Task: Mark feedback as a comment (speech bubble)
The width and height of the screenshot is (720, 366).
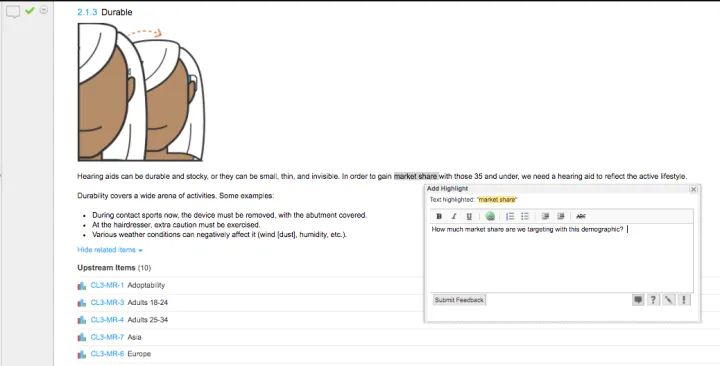Action: (638, 300)
